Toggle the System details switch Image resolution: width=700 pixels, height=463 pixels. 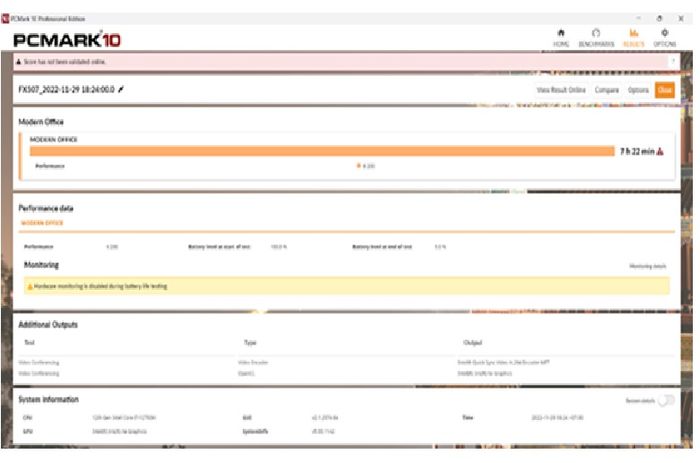666,400
